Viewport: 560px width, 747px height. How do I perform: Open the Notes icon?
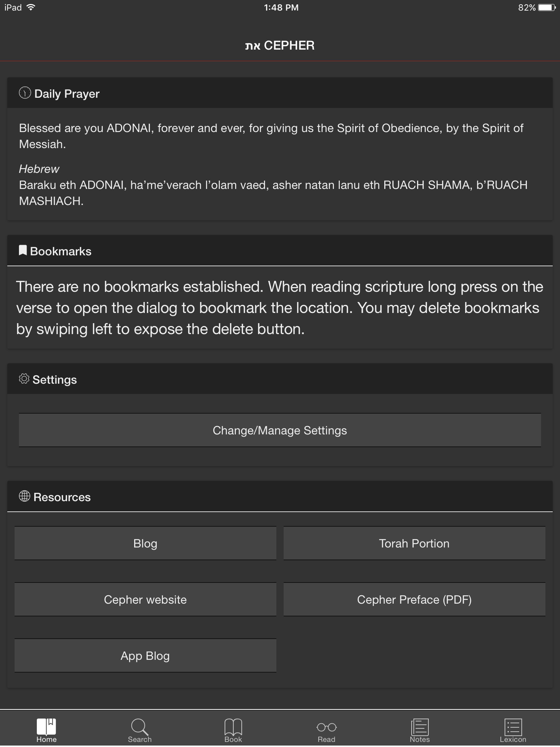point(420,726)
